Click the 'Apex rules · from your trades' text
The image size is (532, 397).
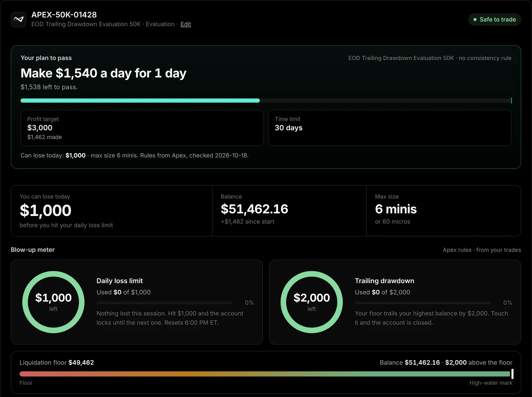(482, 250)
